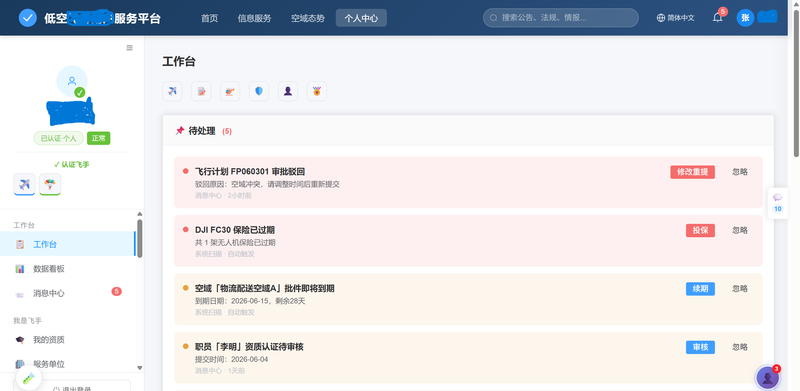Viewport: 800px width, 391px height.
Task: Click the 已认证·个人 badge
Action: [59, 138]
